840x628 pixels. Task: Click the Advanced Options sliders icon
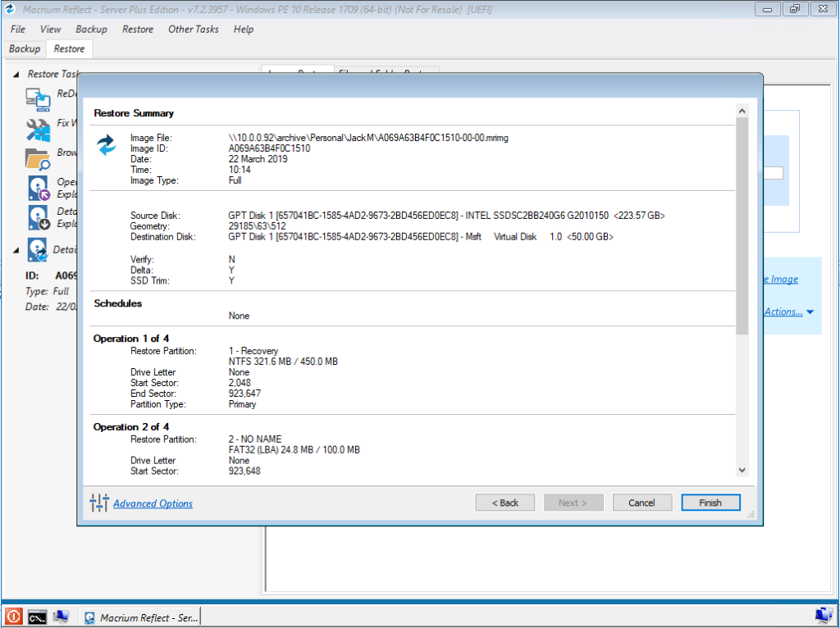pyautogui.click(x=99, y=503)
